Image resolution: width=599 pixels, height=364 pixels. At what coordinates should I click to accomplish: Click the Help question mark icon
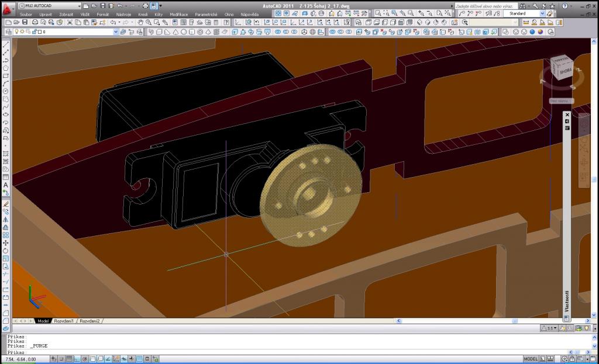(564, 5)
